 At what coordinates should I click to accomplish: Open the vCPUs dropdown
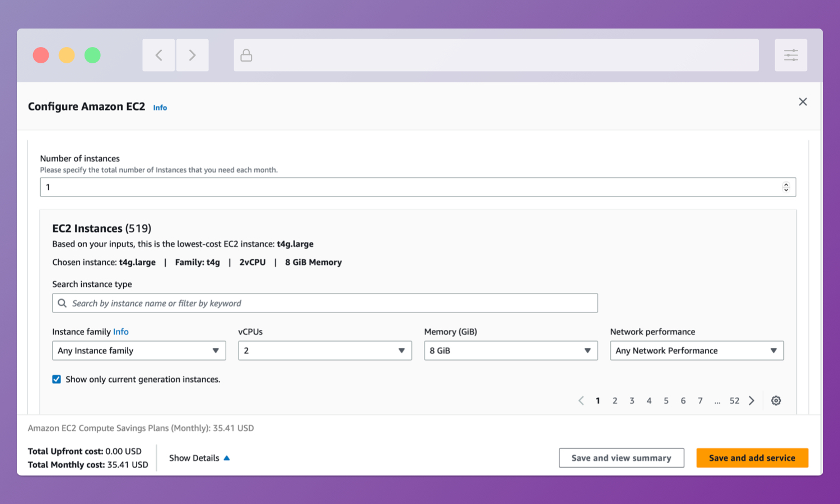(x=325, y=351)
